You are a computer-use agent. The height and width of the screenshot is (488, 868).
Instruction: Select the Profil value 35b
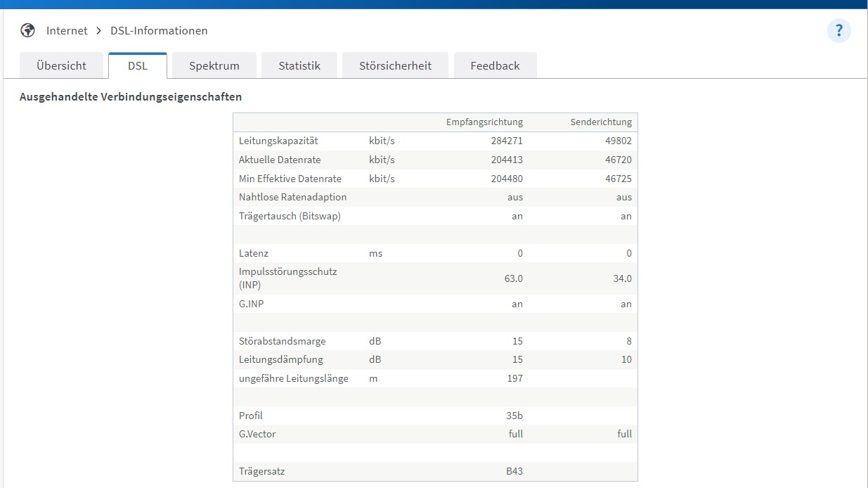click(514, 416)
